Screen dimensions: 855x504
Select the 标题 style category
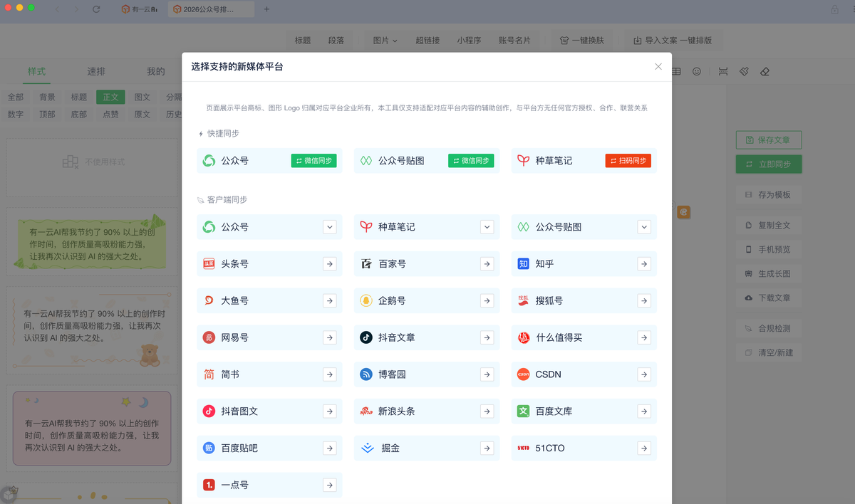click(79, 98)
